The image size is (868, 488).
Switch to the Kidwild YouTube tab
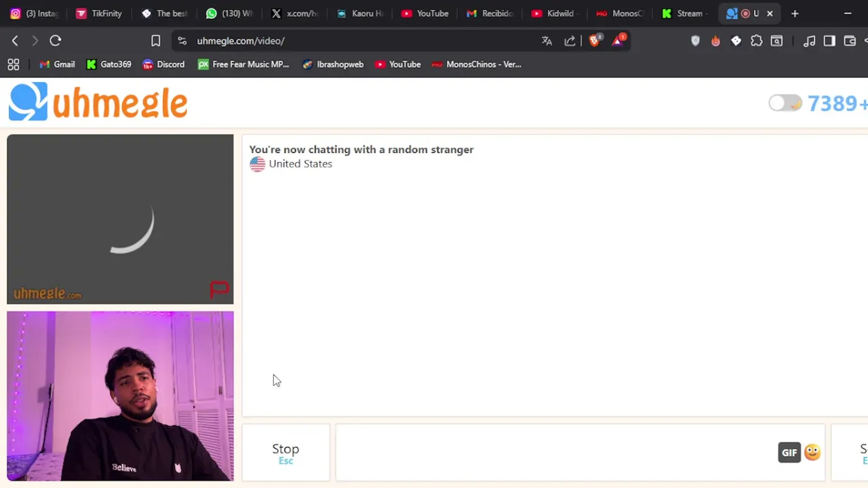555,14
